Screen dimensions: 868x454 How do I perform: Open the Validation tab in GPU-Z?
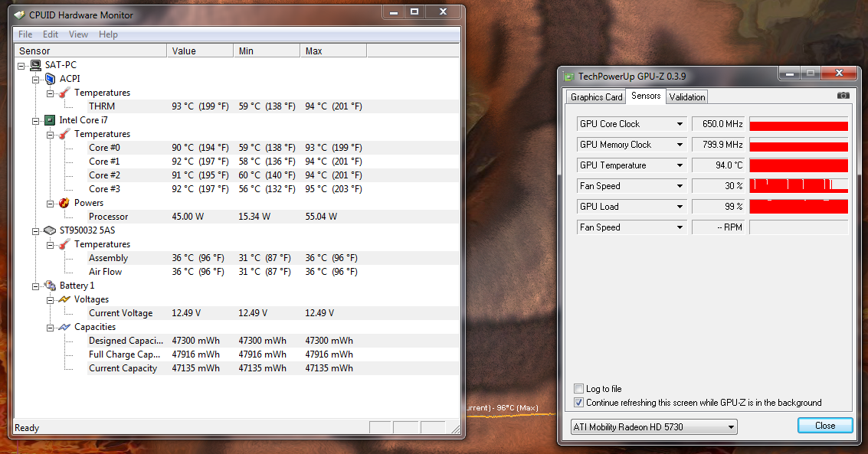pyautogui.click(x=686, y=97)
